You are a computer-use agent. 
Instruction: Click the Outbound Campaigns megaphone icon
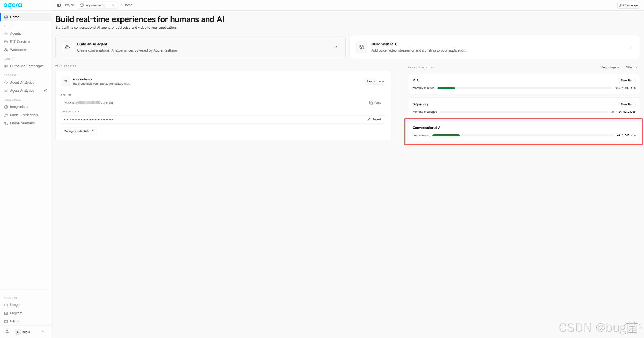coord(6,66)
